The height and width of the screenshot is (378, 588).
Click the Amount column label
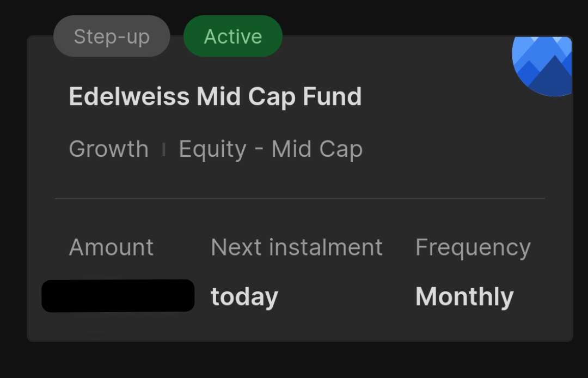111,247
